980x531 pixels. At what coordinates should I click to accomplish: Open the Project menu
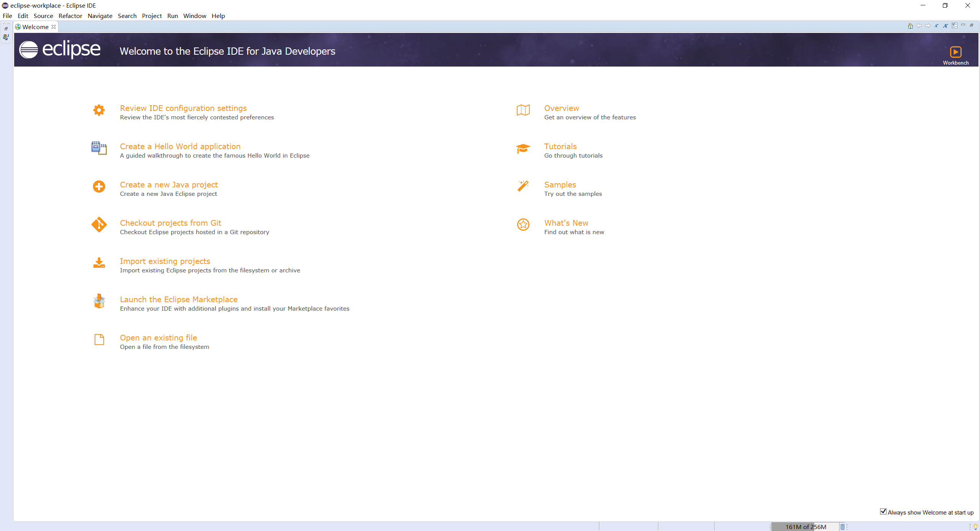152,16
